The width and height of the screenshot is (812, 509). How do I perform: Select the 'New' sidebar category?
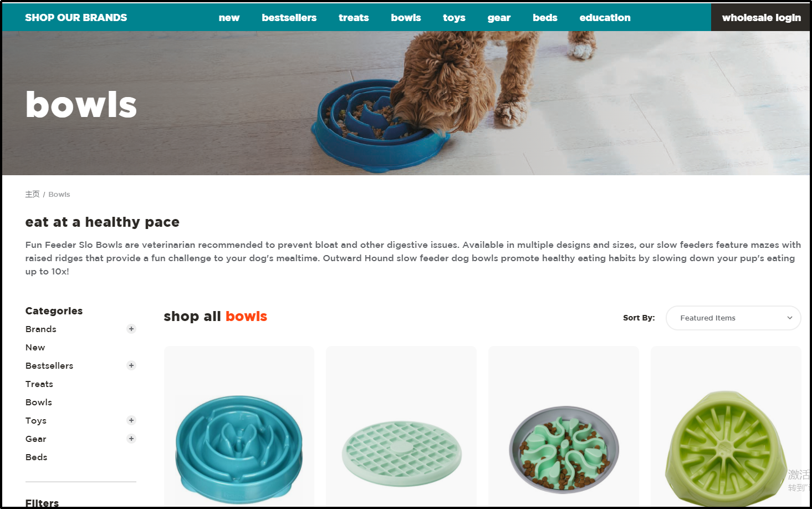pos(35,348)
